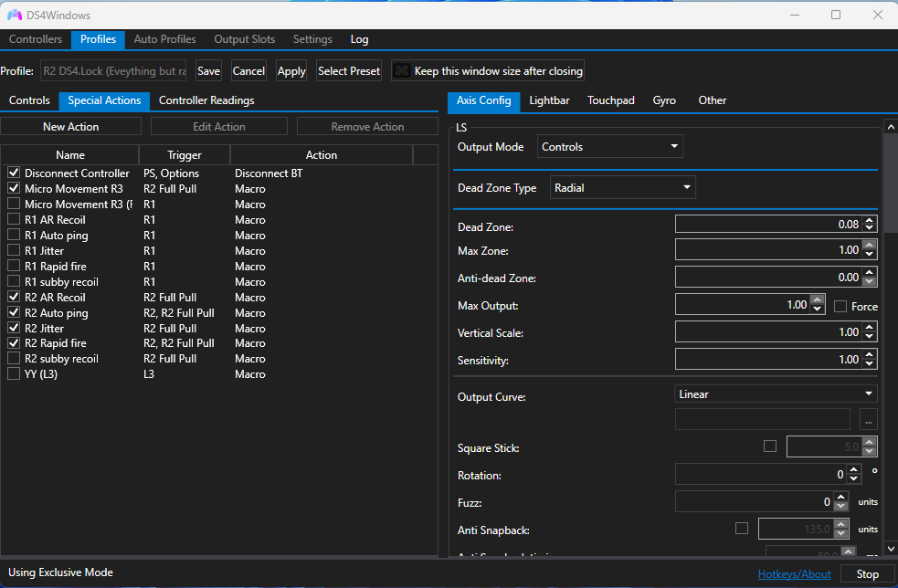This screenshot has height=588, width=898.
Task: Enable the Square Stick checkbox
Action: click(770, 446)
